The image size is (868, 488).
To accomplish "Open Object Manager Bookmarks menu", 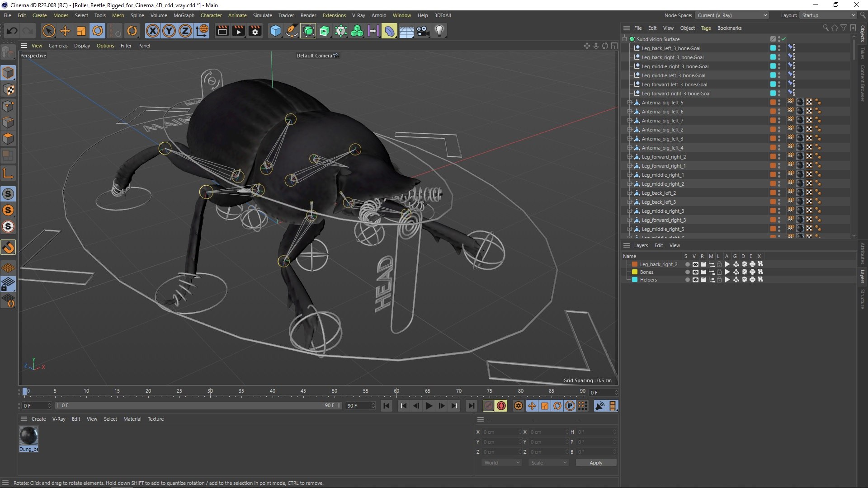I will pyautogui.click(x=729, y=28).
